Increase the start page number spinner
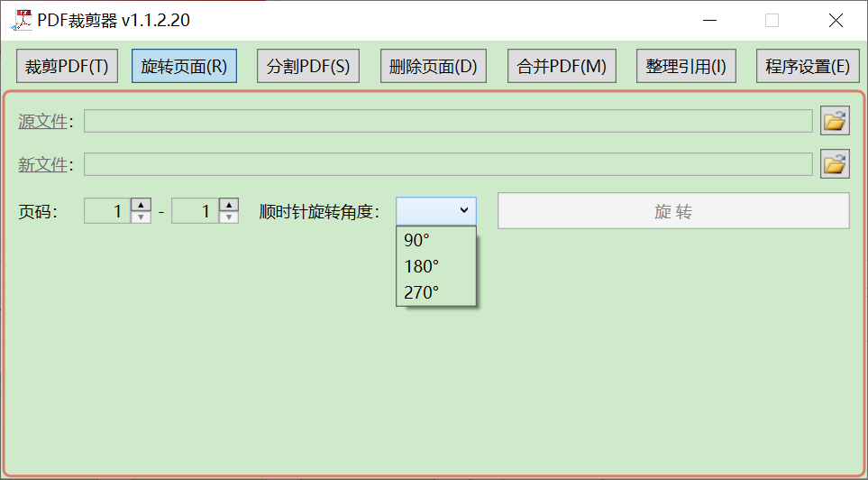The width and height of the screenshot is (868, 480). (142, 205)
